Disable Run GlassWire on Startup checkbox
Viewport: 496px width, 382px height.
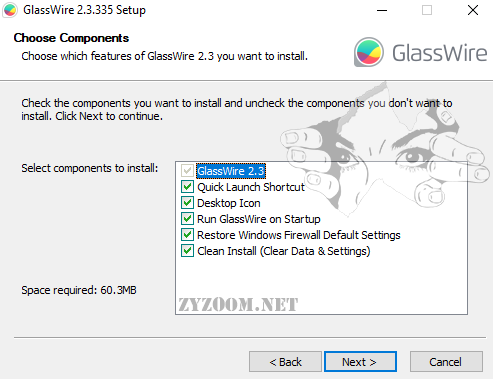point(187,219)
